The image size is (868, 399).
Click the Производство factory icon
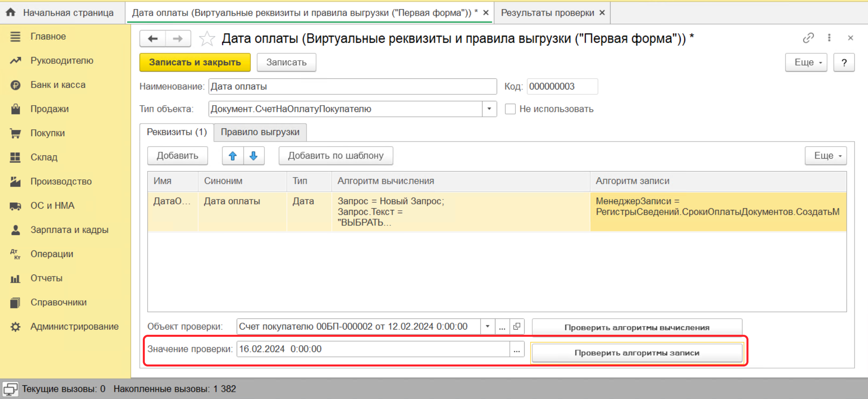pyautogui.click(x=15, y=181)
